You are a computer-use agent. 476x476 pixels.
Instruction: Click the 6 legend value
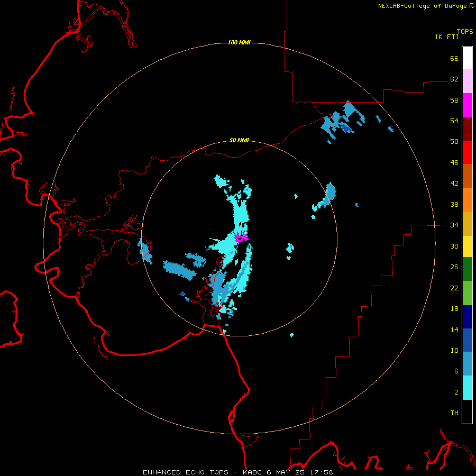coord(456,371)
